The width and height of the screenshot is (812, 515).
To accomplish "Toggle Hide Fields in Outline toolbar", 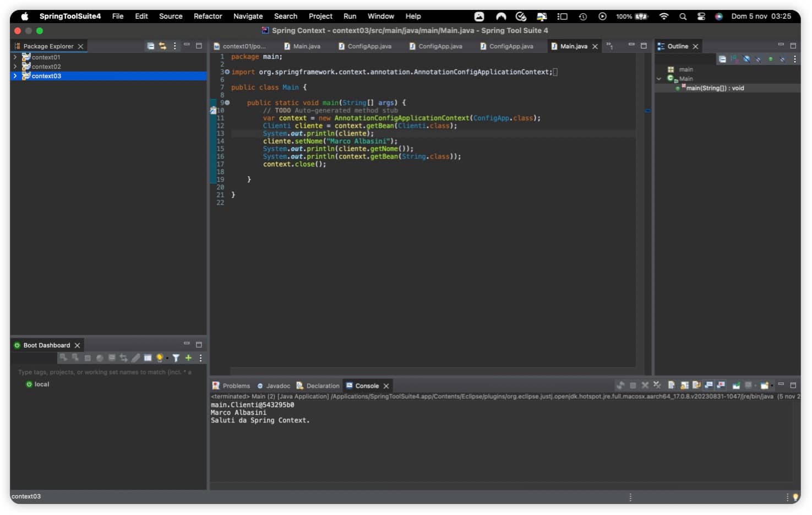I will [x=746, y=59].
